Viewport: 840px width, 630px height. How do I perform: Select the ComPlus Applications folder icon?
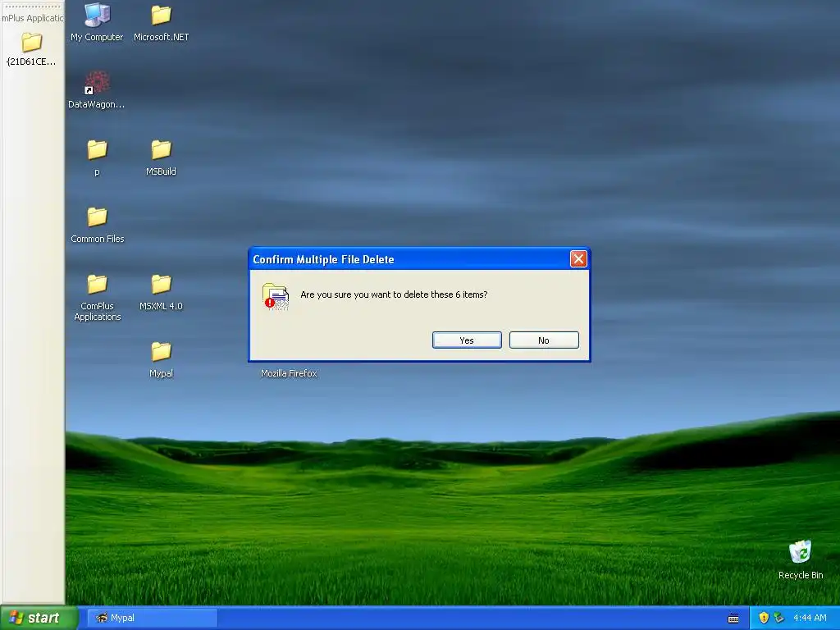pos(97,297)
